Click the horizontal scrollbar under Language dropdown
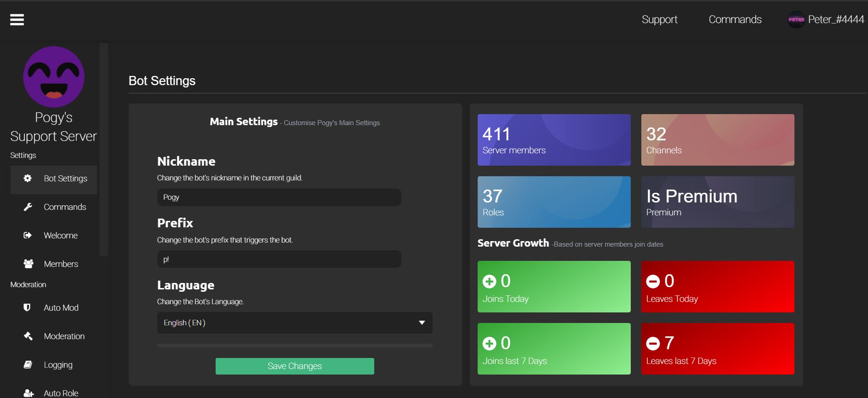The height and width of the screenshot is (398, 868). click(x=295, y=346)
